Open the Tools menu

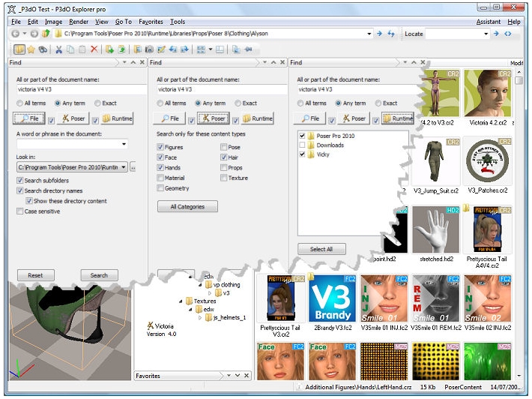(178, 22)
